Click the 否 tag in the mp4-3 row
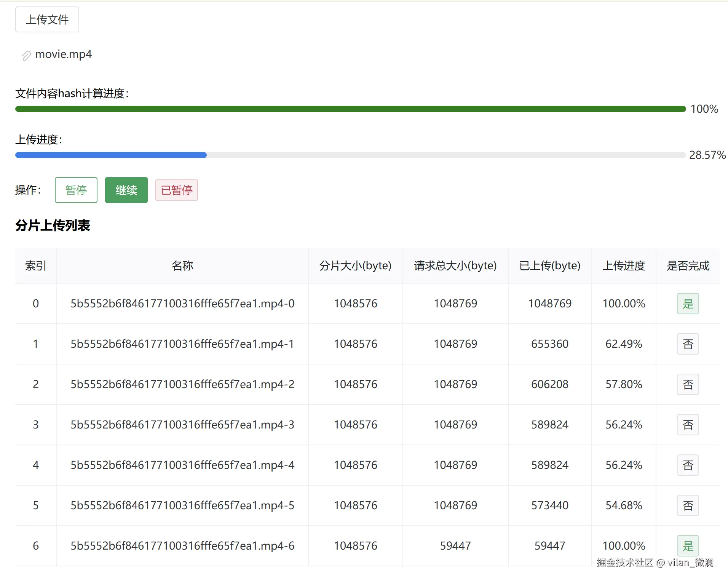 [x=688, y=425]
